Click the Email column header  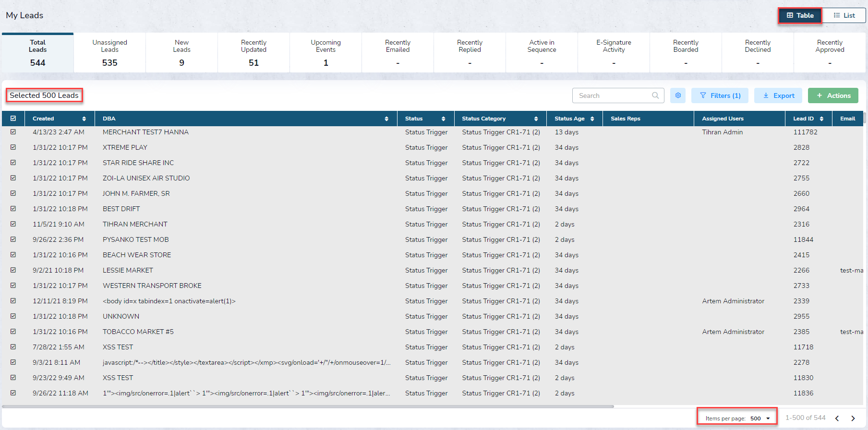coord(847,119)
